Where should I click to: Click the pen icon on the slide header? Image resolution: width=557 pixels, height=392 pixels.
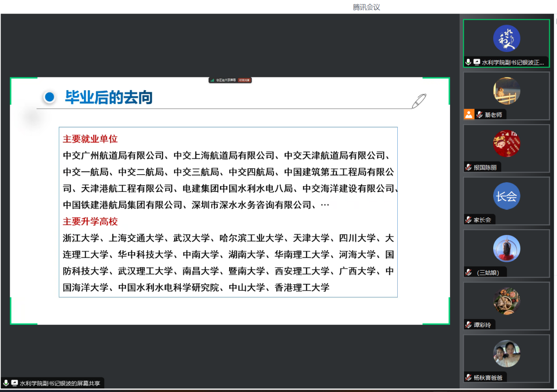tap(418, 101)
